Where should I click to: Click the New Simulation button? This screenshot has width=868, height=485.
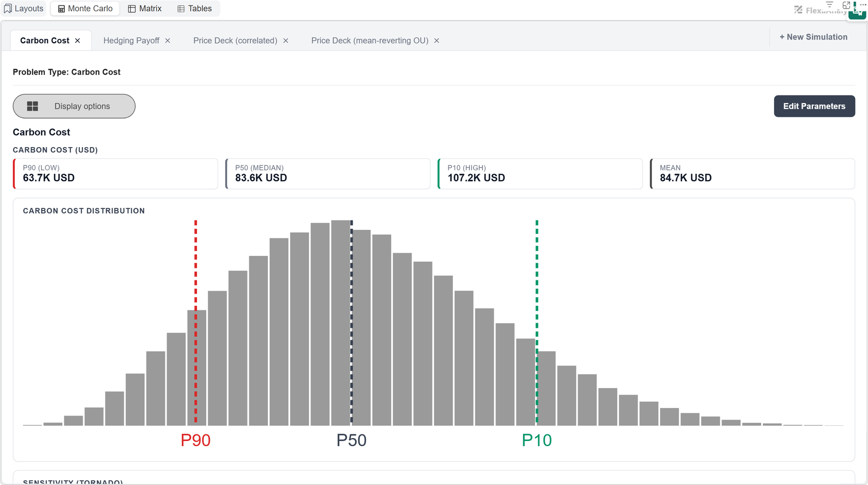[x=813, y=37]
